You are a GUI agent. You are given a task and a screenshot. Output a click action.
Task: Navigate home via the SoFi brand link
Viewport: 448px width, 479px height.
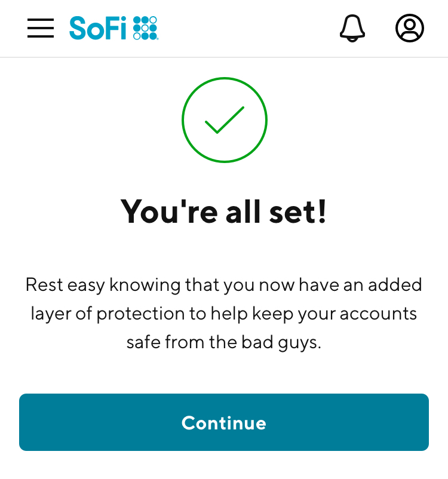113,27
